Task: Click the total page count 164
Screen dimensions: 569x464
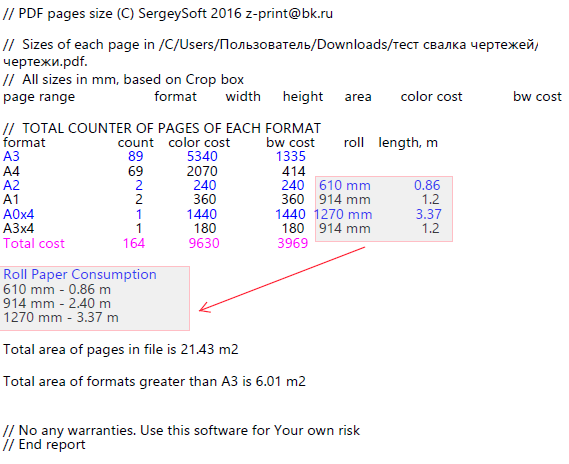Action: click(x=134, y=243)
